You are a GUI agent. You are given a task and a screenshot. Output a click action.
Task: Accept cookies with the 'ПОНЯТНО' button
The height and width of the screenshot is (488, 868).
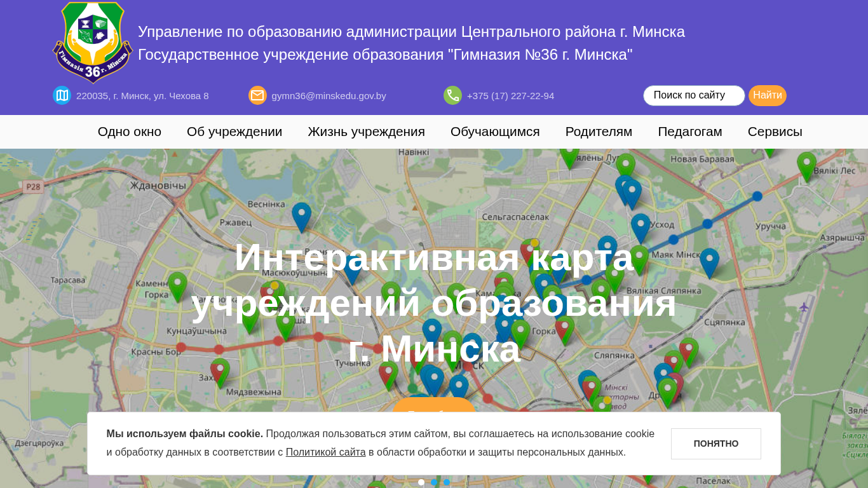pos(715,444)
